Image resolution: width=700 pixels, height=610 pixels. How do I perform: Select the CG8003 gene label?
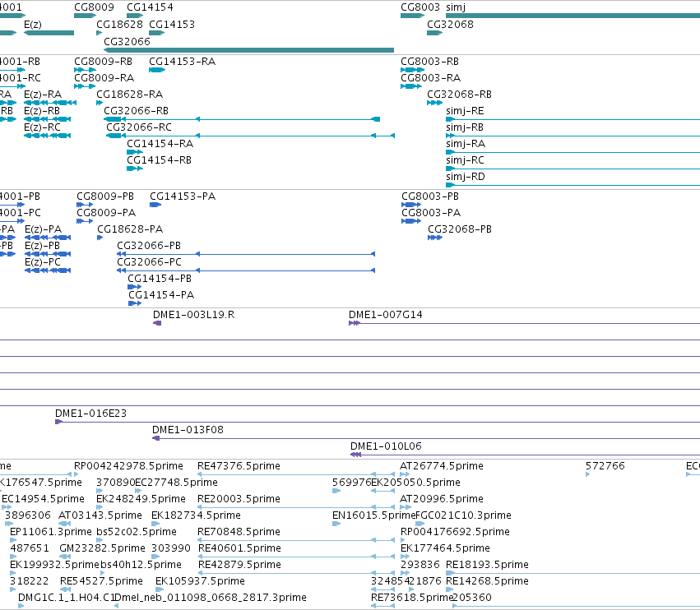(x=420, y=7)
